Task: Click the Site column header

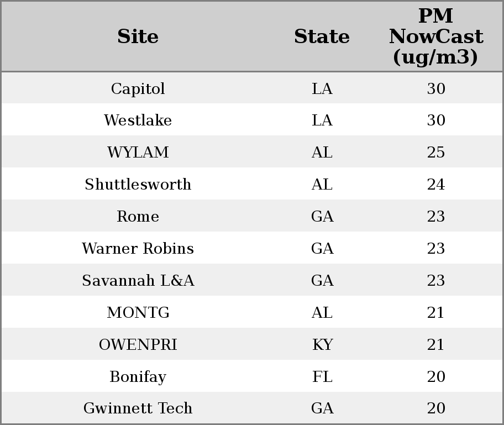Action: (x=138, y=36)
